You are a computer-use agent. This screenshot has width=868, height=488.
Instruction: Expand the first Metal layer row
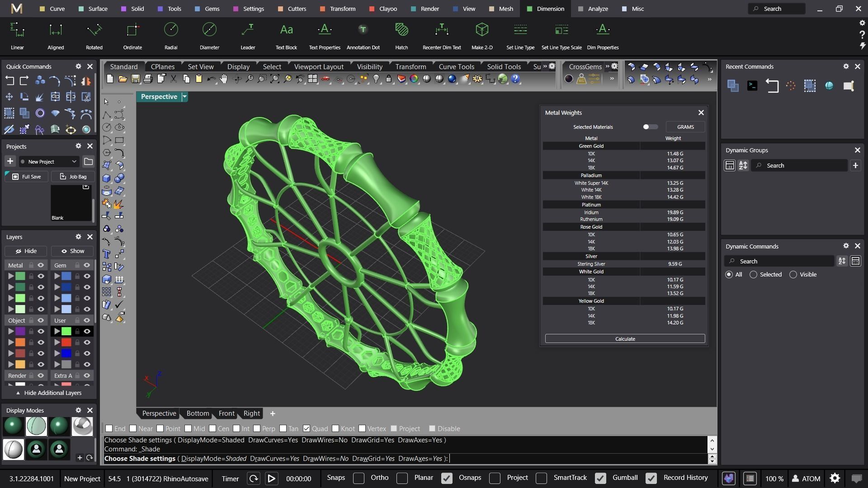click(11, 276)
